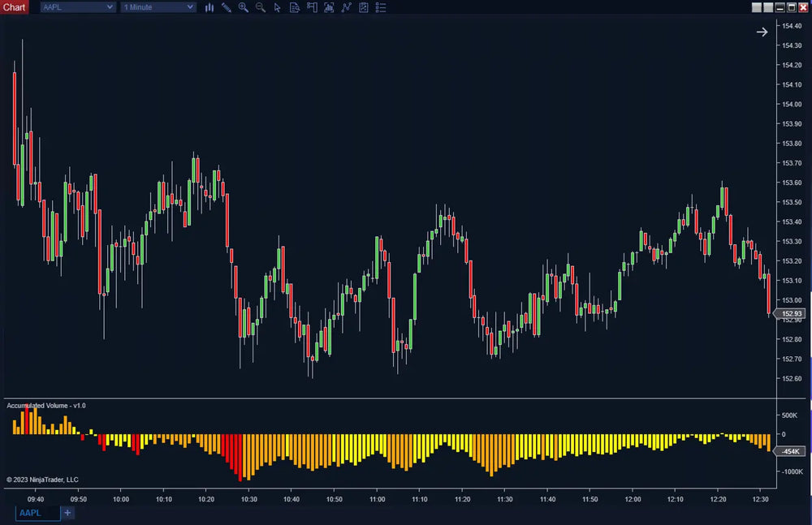Open the Indicators panel icon
This screenshot has width=812, height=525.
[329, 7]
